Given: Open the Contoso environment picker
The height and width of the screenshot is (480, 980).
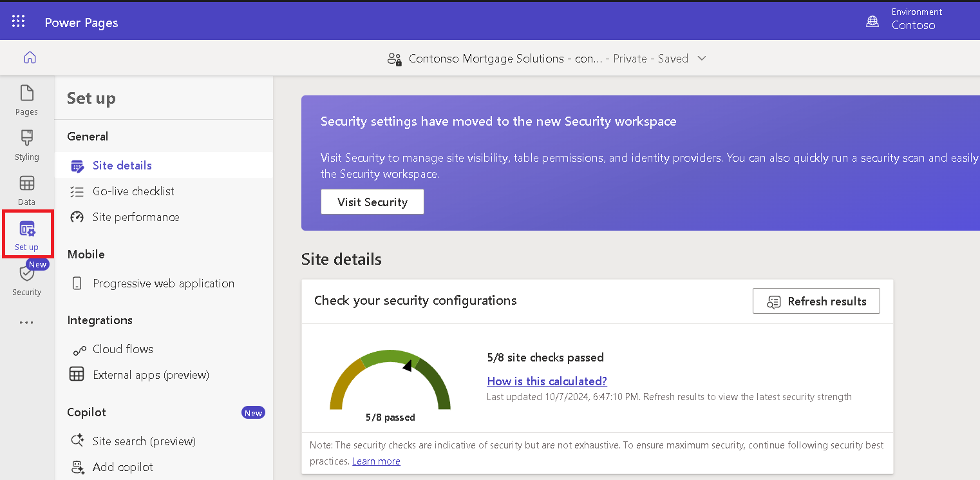Looking at the screenshot, I should (x=913, y=25).
